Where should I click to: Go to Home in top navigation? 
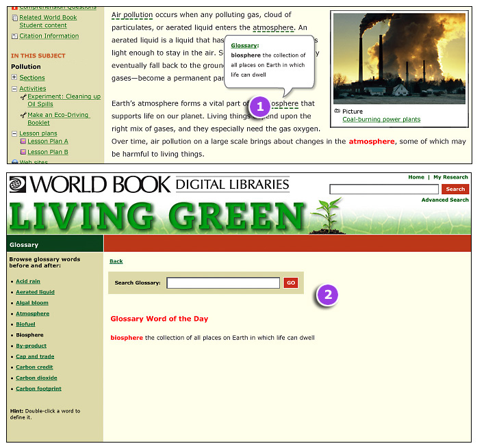point(416,177)
